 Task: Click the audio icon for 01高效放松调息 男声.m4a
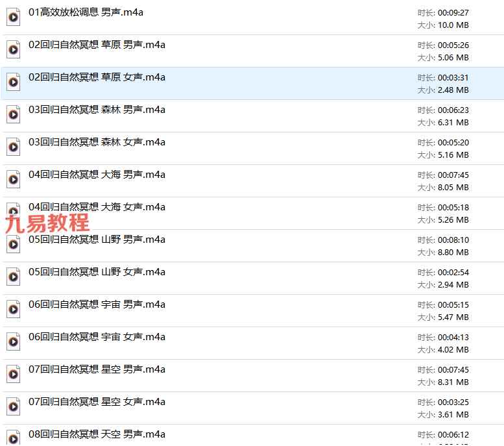point(13,18)
